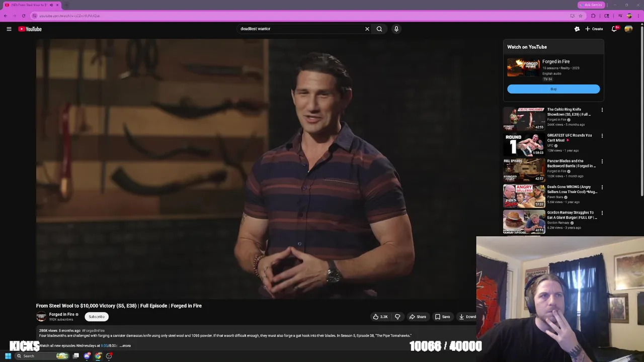Image resolution: width=644 pixels, height=362 pixels.
Task: Bookmark this page with the star
Action: (580, 16)
